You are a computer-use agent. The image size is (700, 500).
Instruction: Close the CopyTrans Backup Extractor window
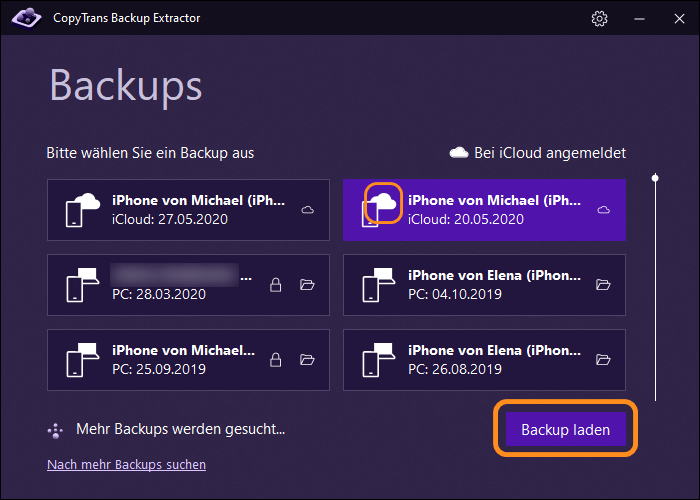click(679, 19)
